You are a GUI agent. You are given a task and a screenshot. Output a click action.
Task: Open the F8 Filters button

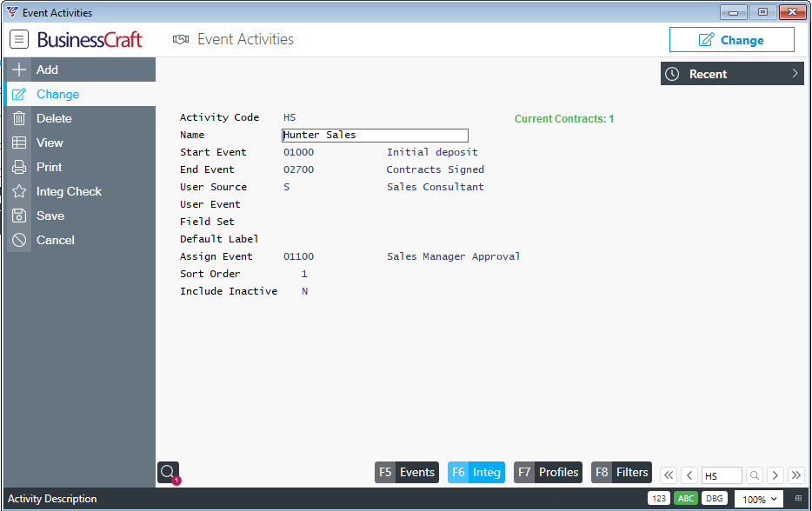click(622, 472)
